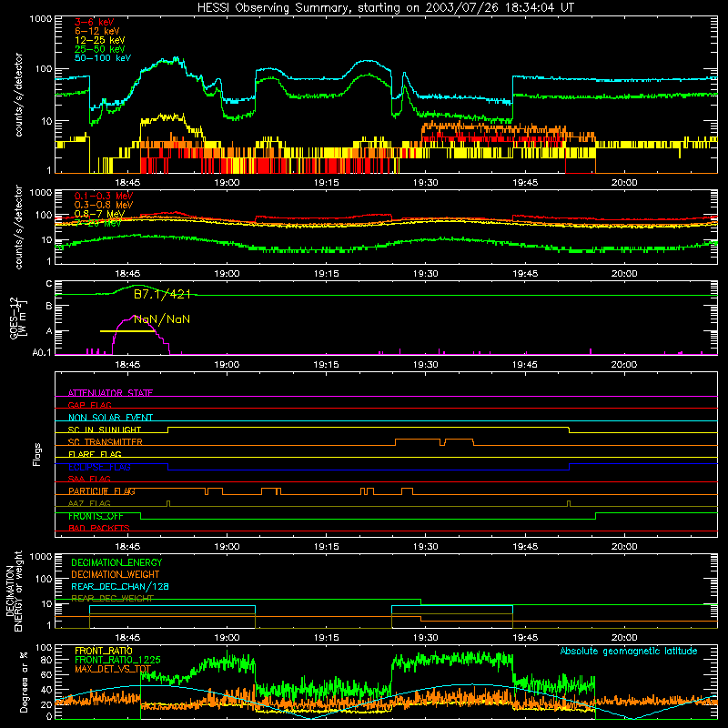Image resolution: width=728 pixels, height=728 pixels.
Task: Select the 12-25 keV legend label
Action: pyautogui.click(x=100, y=40)
